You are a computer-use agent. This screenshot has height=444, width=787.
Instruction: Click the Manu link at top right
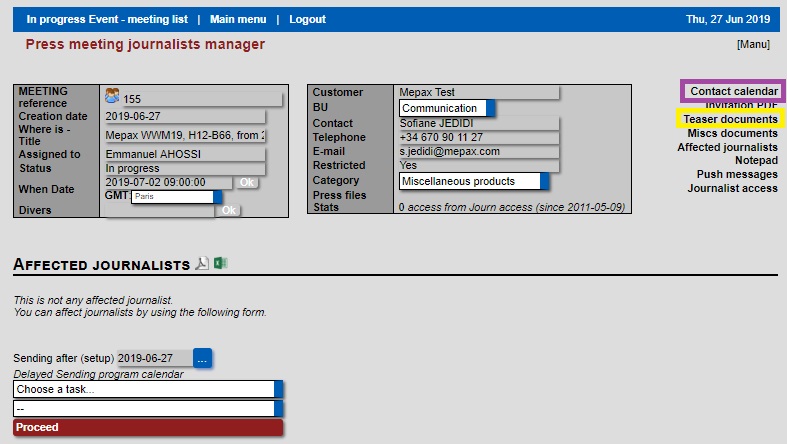(753, 45)
